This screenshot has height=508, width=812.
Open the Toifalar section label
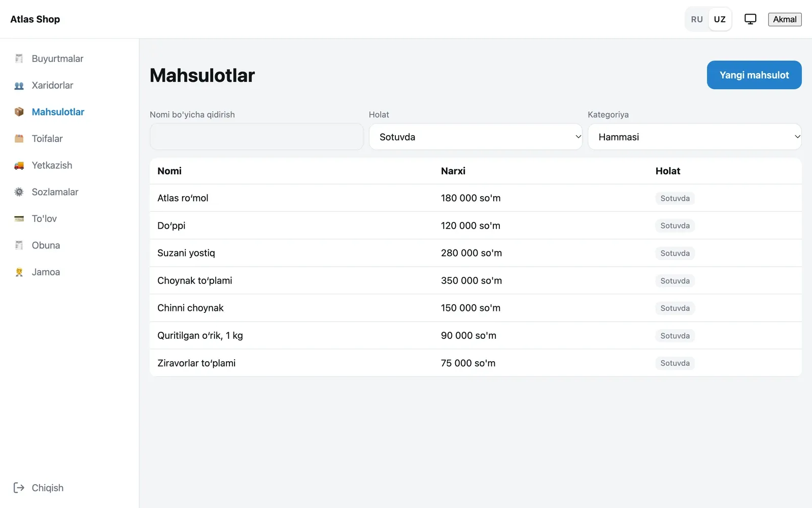click(47, 139)
